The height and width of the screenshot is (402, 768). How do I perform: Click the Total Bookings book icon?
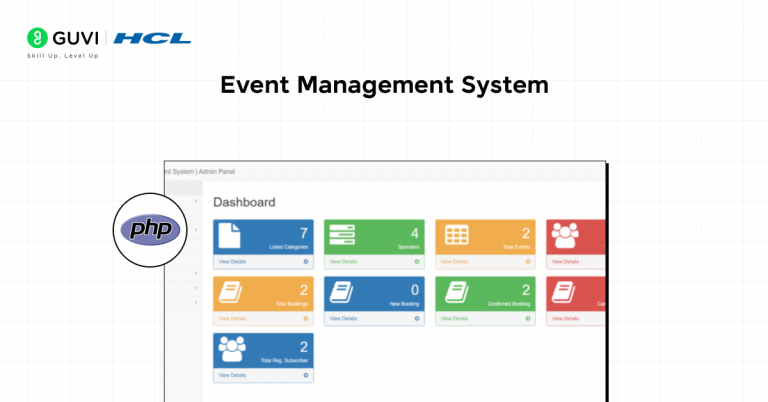point(230,292)
